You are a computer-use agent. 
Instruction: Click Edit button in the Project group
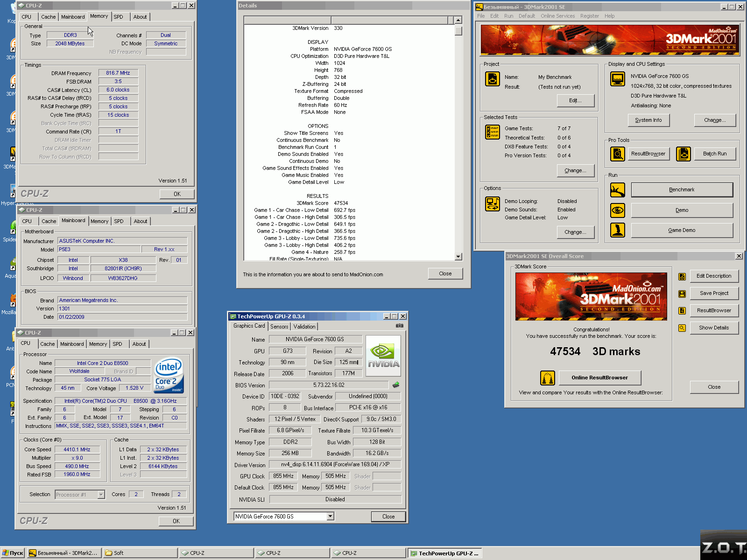pos(575,100)
